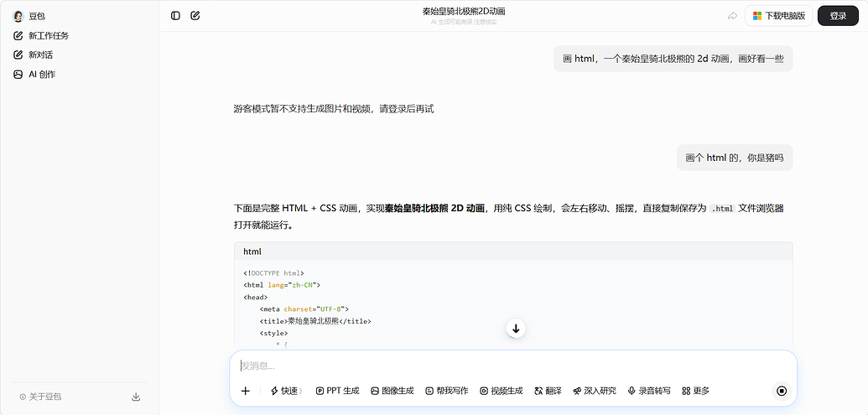
Task: Click the download icon in sidebar footer
Action: tap(136, 397)
